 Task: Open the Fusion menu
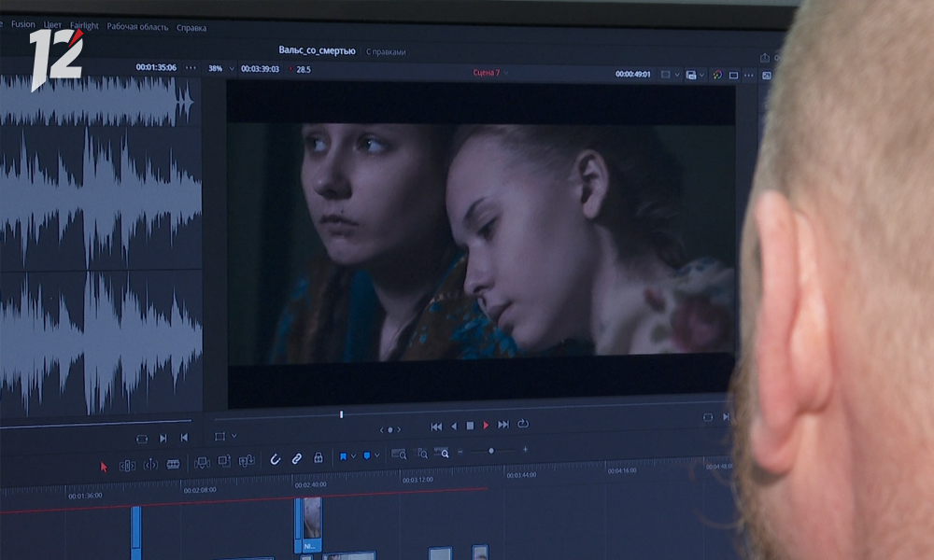pos(23,24)
